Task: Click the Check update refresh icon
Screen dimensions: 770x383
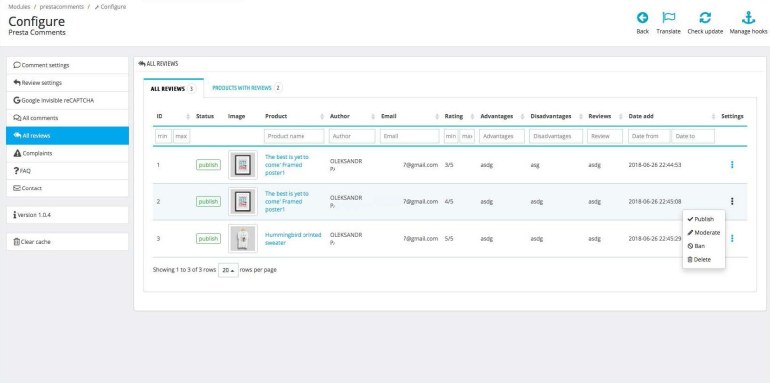Action: coord(705,18)
